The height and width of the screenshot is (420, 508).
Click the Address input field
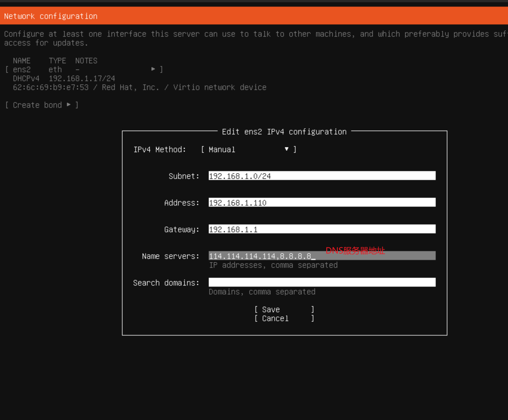tap(322, 203)
